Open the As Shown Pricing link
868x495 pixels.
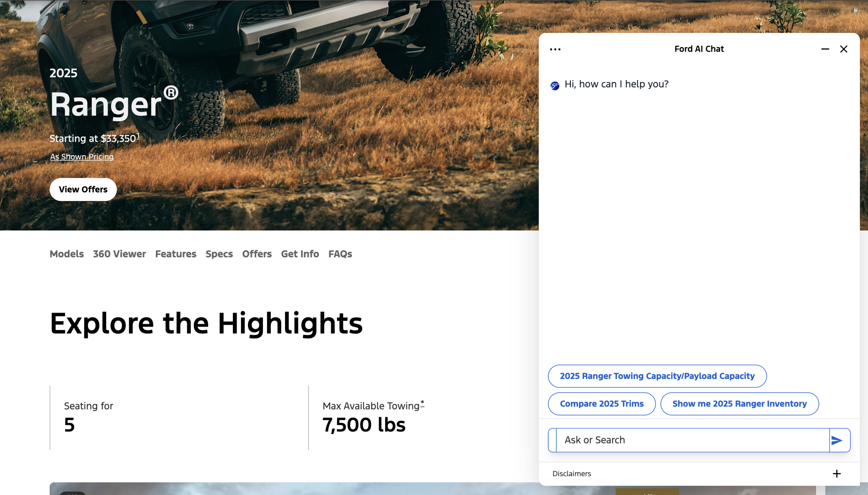tap(82, 157)
